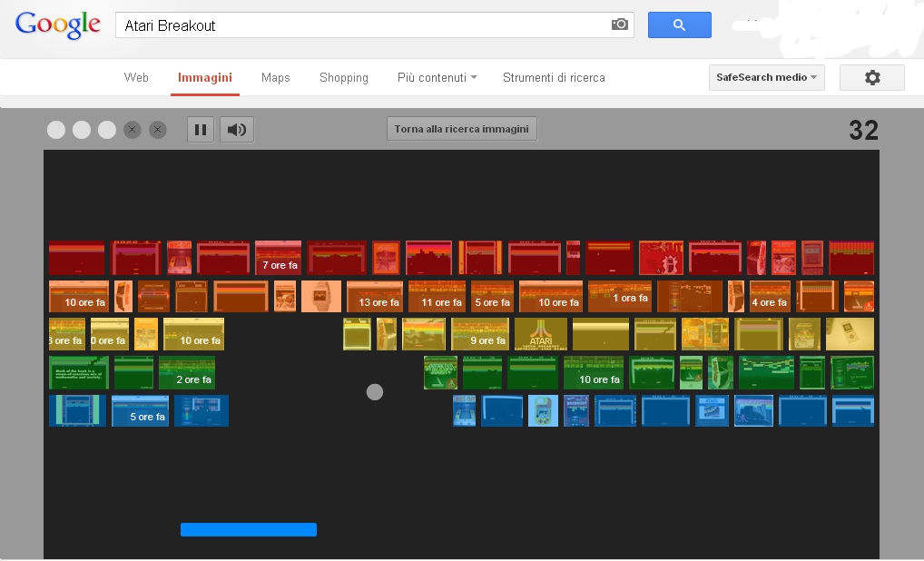
Task: Select the yellow ATARI logo brick
Action: tap(541, 334)
